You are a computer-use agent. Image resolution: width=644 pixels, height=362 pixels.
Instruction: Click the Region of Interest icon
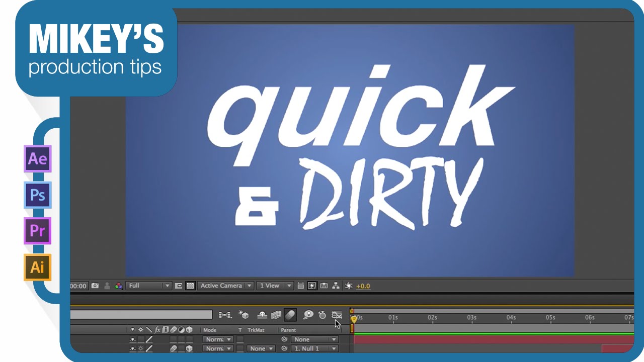(179, 286)
